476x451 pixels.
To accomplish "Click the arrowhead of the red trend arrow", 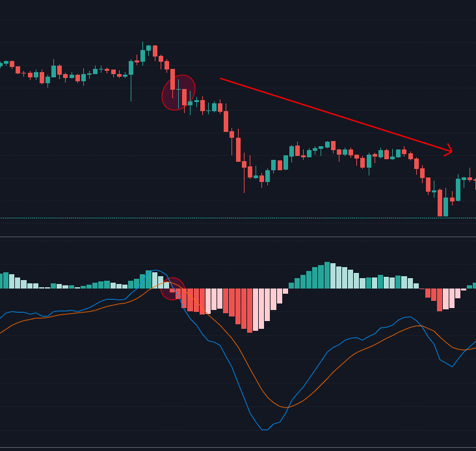I will (x=450, y=152).
